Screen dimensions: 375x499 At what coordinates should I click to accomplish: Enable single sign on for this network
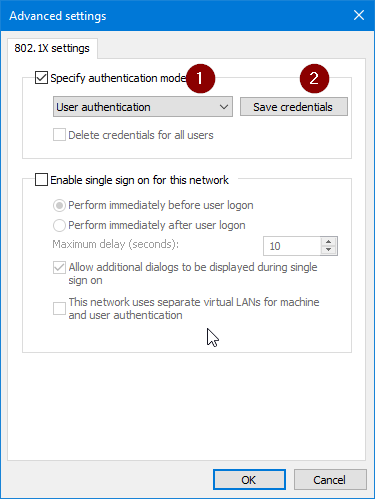point(41,179)
